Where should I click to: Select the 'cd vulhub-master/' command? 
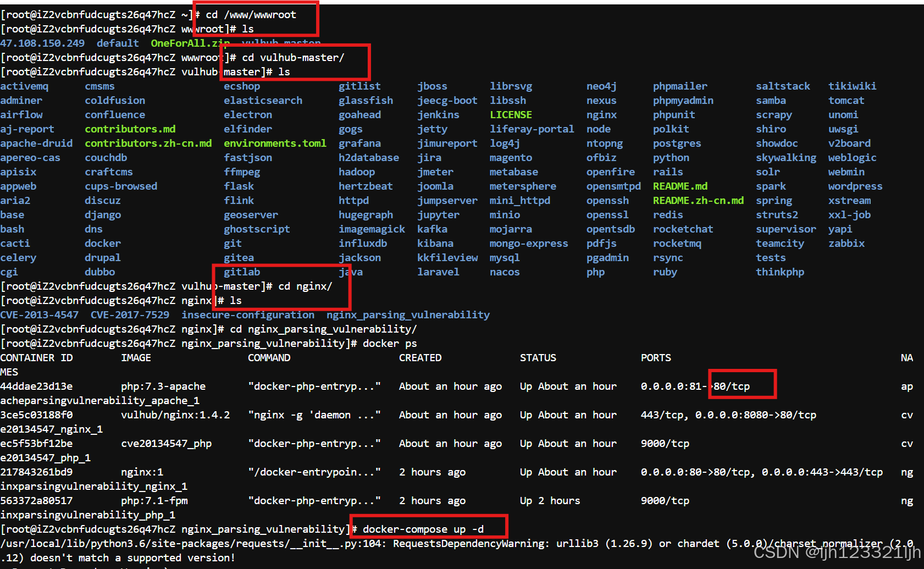(x=293, y=58)
